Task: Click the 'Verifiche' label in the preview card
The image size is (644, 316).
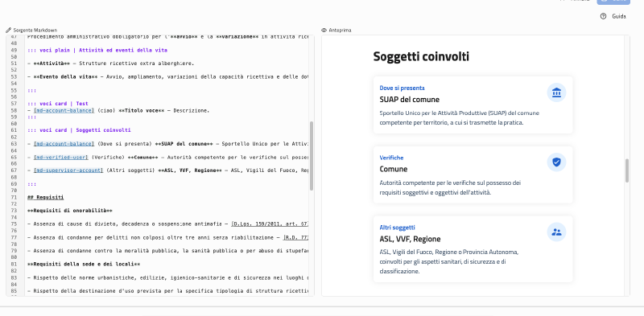Action: (x=391, y=158)
